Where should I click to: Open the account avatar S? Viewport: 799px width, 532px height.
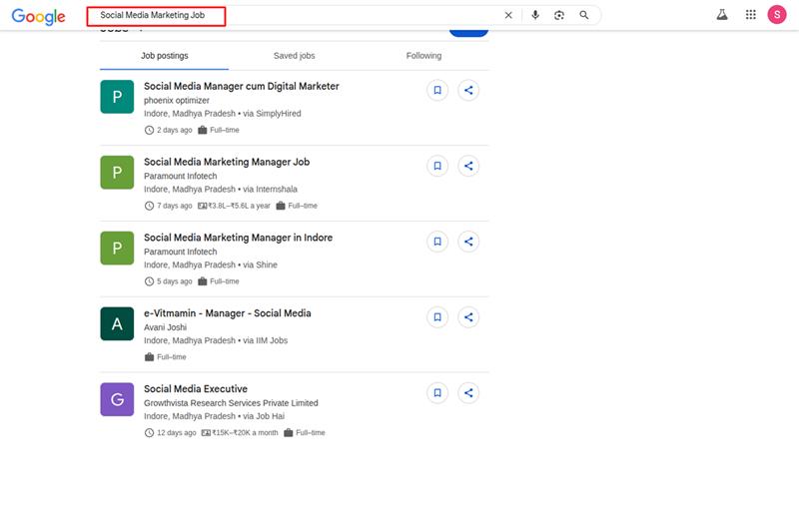777,15
